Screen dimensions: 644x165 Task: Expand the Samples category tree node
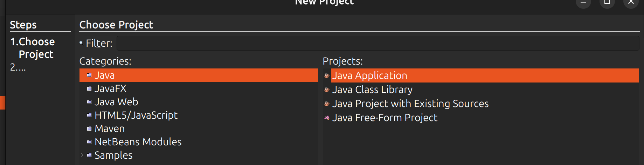point(82,155)
